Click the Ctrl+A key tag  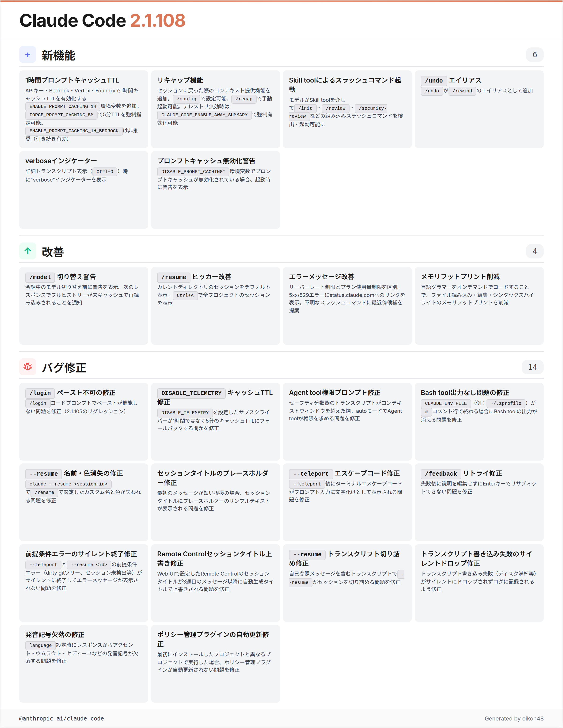click(x=185, y=296)
